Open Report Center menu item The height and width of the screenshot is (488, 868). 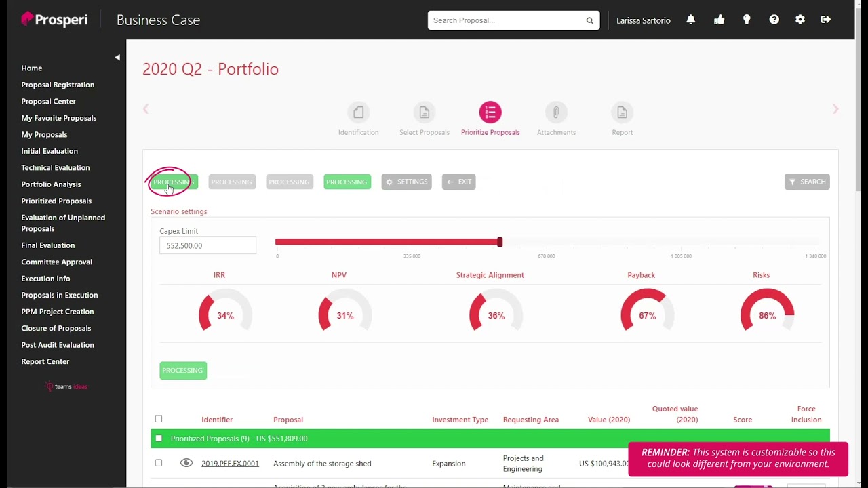[45, 361]
